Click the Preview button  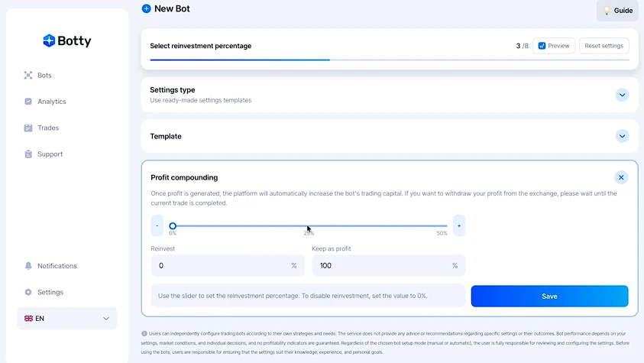point(554,46)
